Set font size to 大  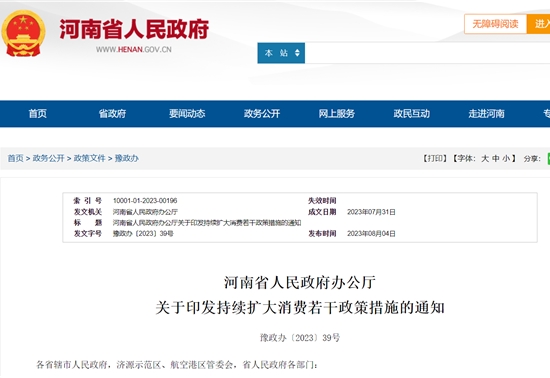(485, 158)
